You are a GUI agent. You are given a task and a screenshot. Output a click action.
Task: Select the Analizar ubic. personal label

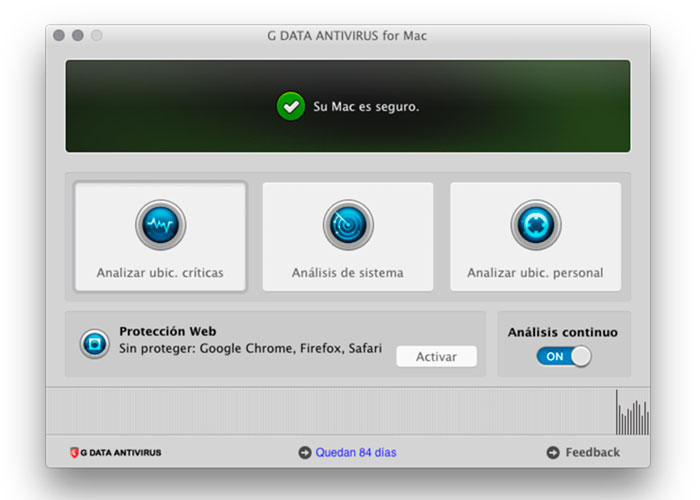click(x=535, y=273)
